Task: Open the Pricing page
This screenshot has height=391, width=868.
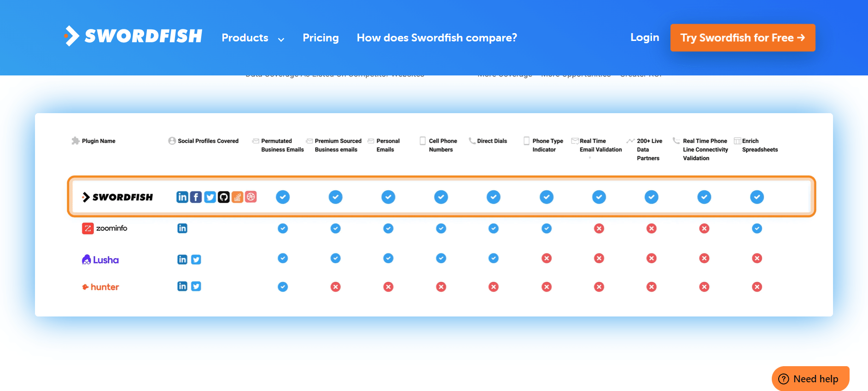Action: tap(320, 38)
